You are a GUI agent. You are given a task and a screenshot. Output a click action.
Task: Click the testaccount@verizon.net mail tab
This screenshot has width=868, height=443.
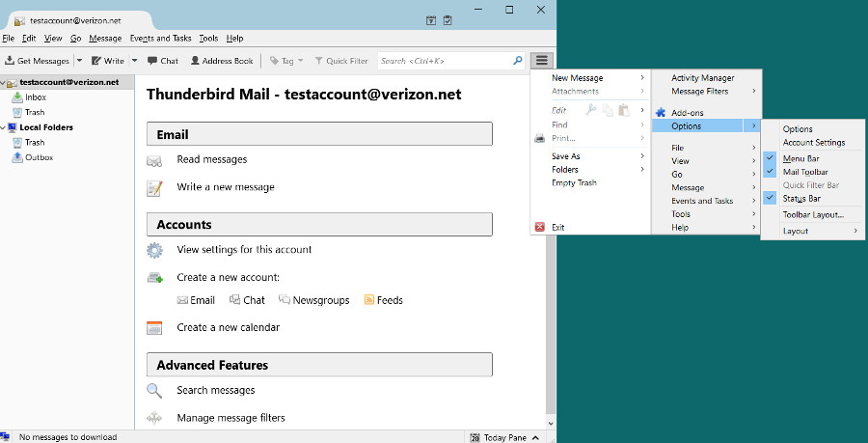[x=75, y=21]
